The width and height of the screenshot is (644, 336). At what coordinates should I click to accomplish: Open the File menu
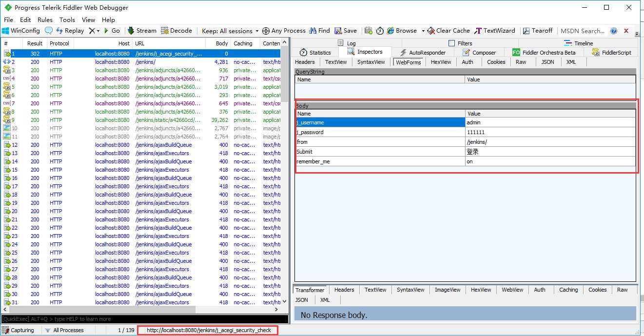click(x=9, y=20)
